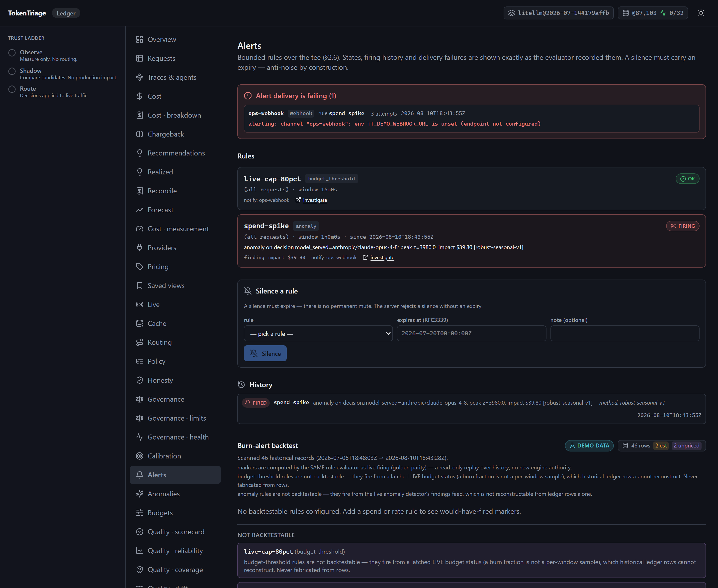Screen dimensions: 718x588
Task: Click the 'NOT BACKTESTABLE' section label
Action: (266, 535)
